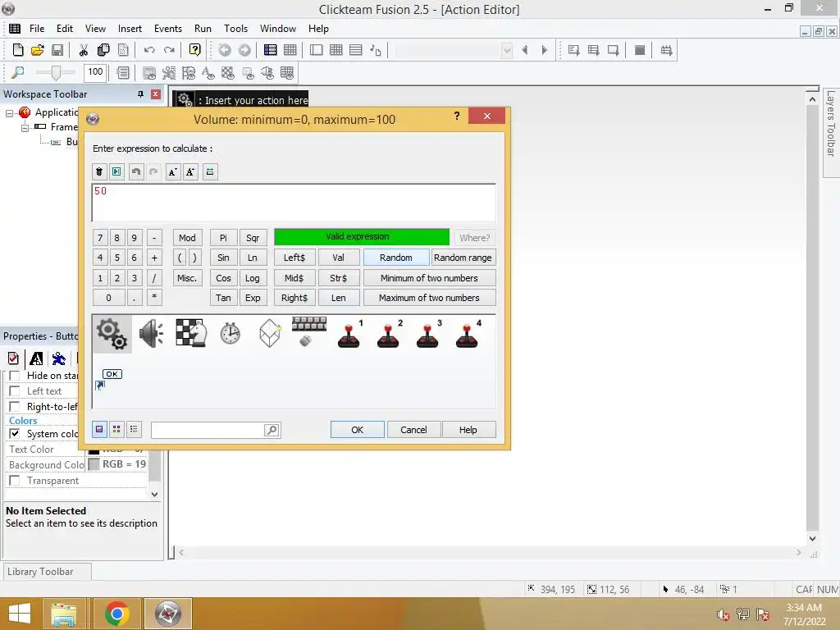840x630 pixels.
Task: Open File Explorer from the taskbar
Action: click(x=63, y=614)
